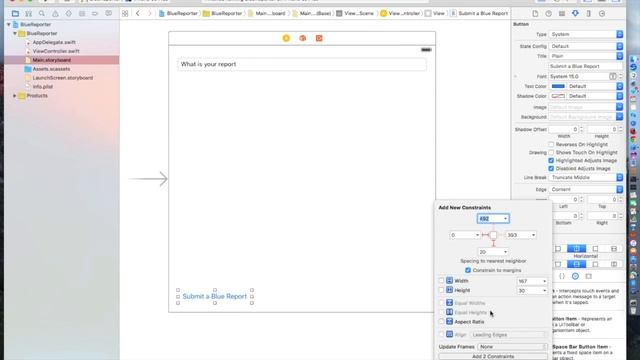
Task: Uncheck Highlighted Adjusts Image
Action: tap(551, 160)
